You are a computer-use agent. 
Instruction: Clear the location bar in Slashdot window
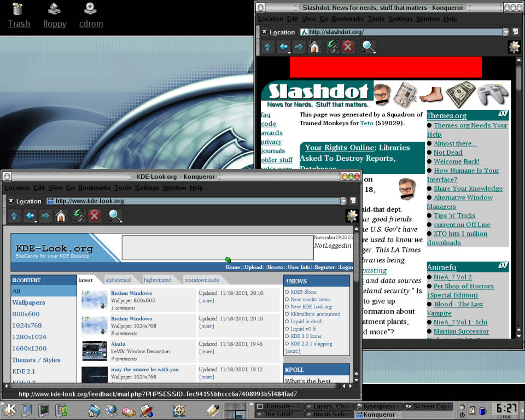(x=265, y=32)
